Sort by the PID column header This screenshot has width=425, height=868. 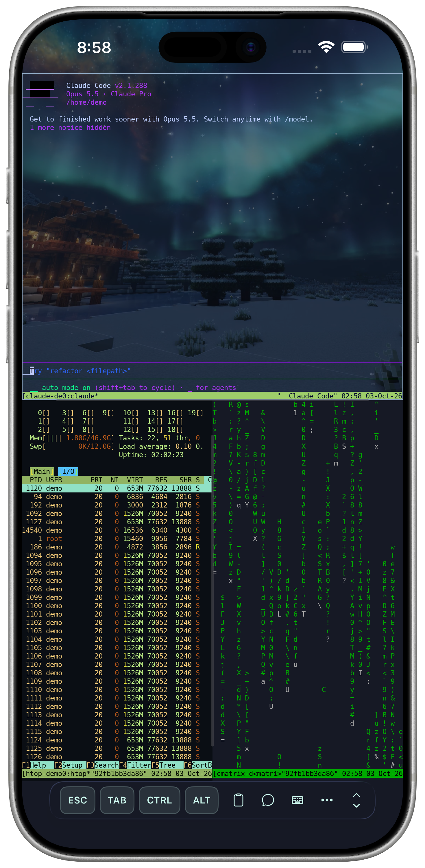point(36,480)
